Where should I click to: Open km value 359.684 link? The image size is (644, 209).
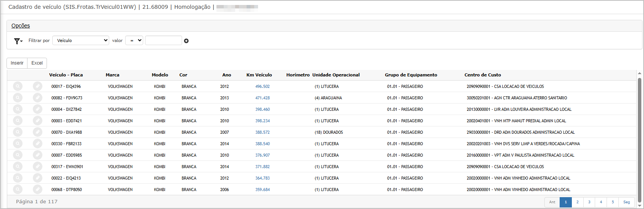263,190
